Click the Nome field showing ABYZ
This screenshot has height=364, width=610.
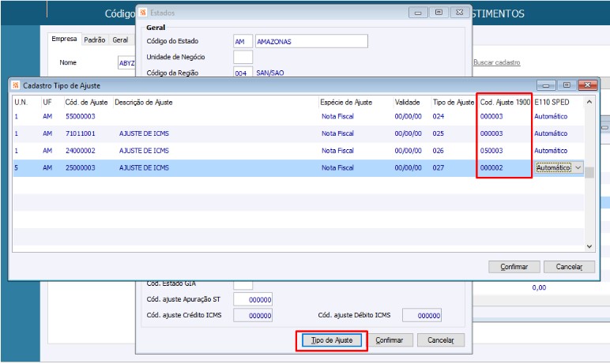126,63
